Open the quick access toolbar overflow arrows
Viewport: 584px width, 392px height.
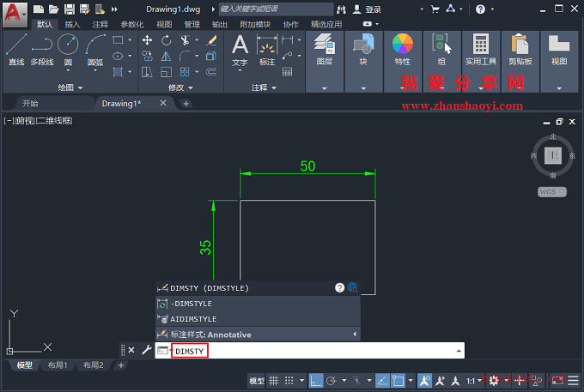click(114, 9)
